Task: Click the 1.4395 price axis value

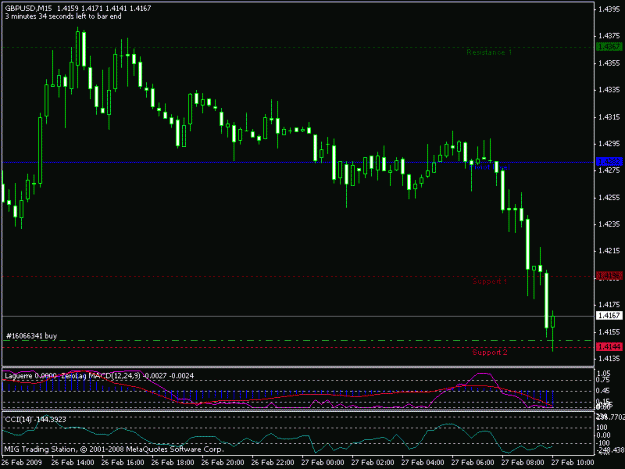Action: 609,9
